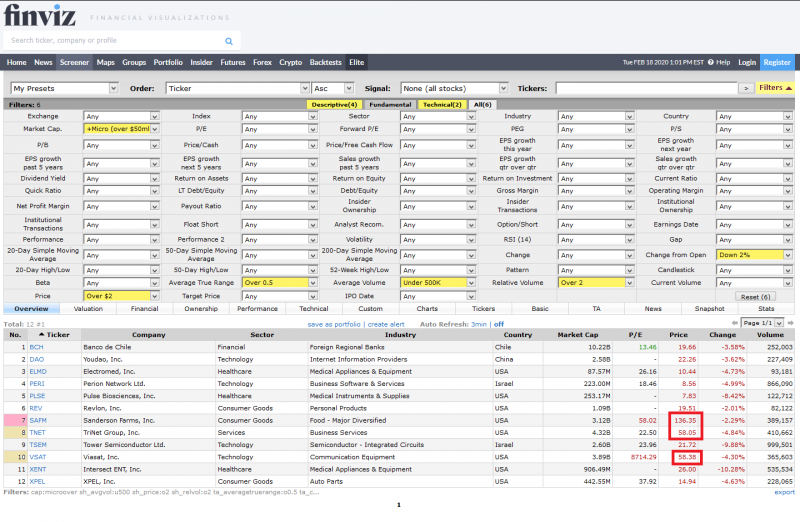Image resolution: width=800 pixels, height=522 pixels.
Task: Switch to the Snapshot view tab
Action: pyautogui.click(x=709, y=309)
